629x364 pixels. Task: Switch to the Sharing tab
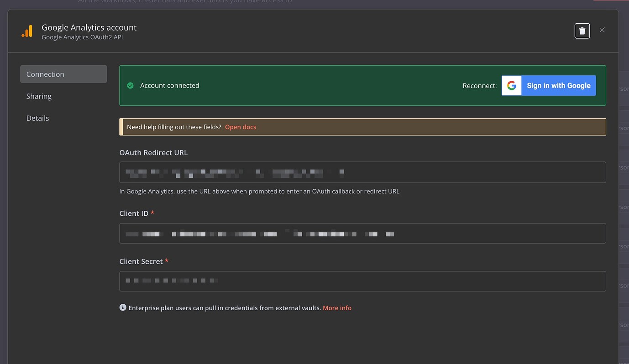click(x=39, y=96)
